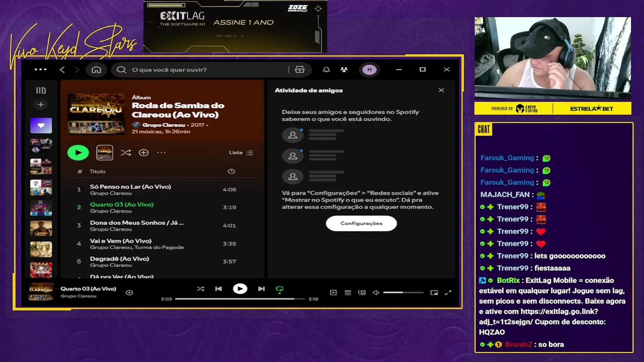Toggle the green repeat button

[x=280, y=289]
